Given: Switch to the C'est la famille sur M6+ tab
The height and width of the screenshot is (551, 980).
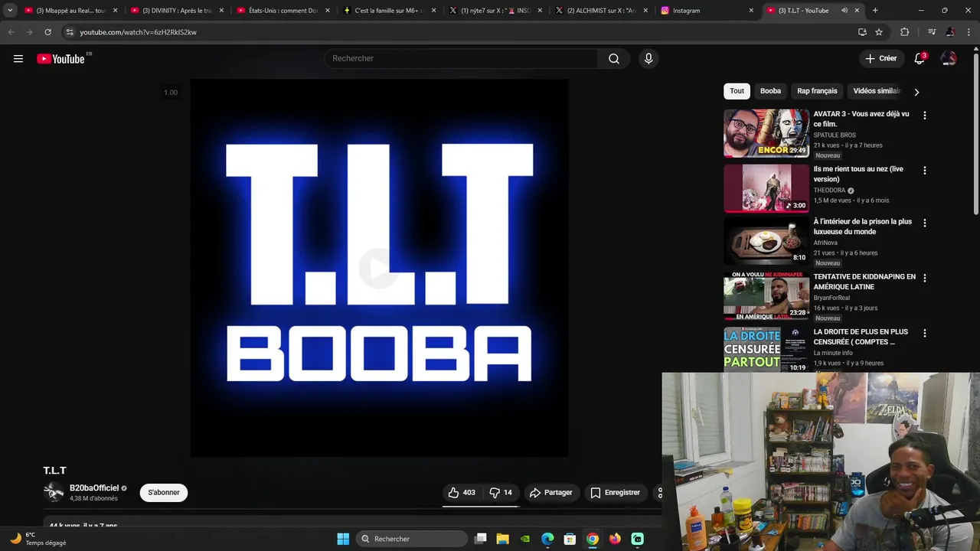Looking at the screenshot, I should click(x=389, y=11).
